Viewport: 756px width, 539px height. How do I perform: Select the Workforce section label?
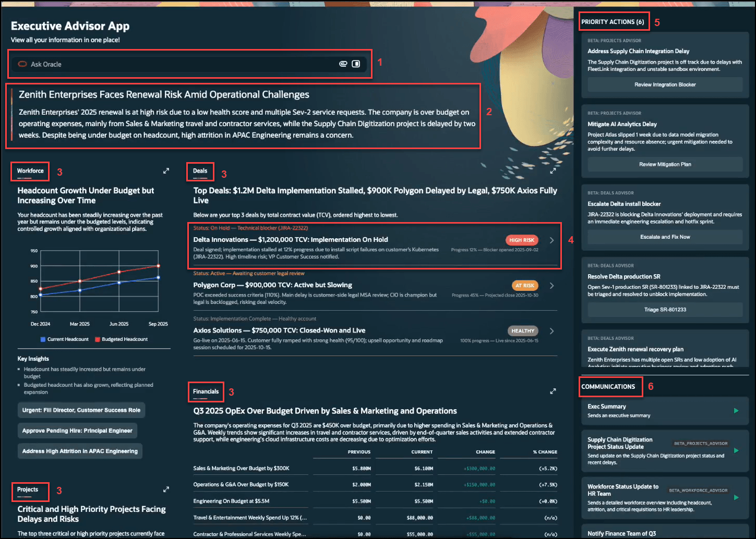29,170
